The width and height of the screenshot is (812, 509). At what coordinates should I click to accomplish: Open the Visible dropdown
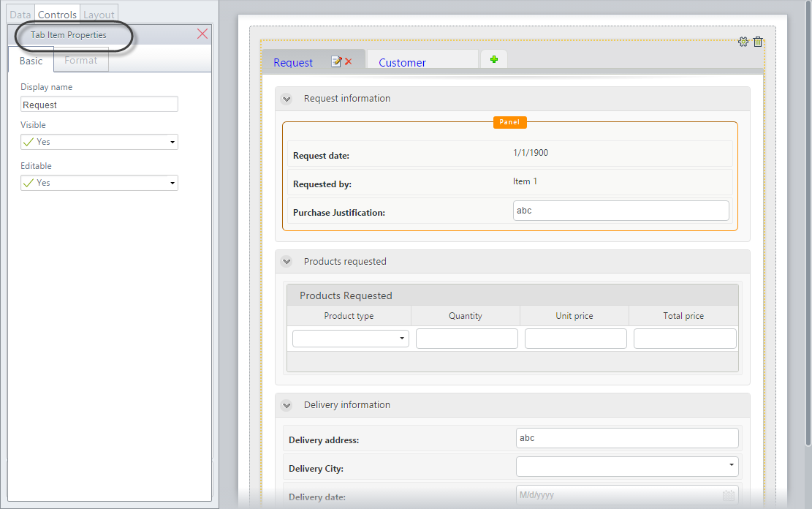click(99, 142)
